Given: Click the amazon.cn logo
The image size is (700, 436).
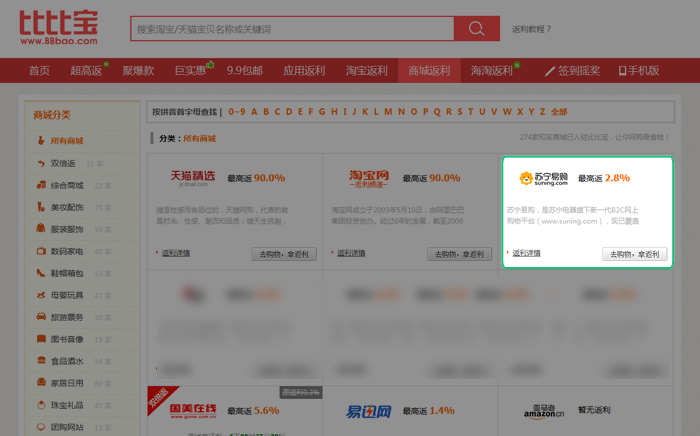Looking at the screenshot, I should pyautogui.click(x=544, y=411).
